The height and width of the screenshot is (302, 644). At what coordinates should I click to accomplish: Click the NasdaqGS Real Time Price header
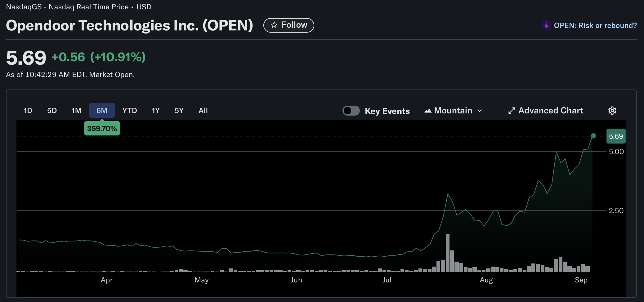tap(79, 7)
